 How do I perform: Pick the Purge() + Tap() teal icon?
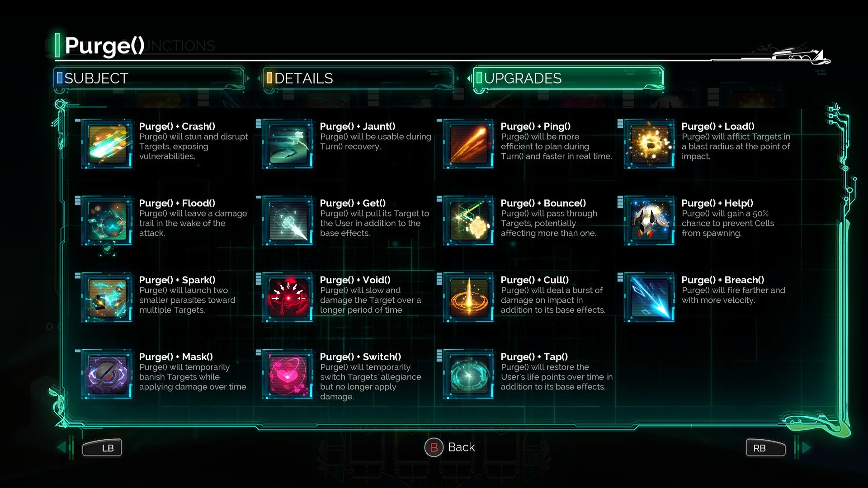point(469,375)
